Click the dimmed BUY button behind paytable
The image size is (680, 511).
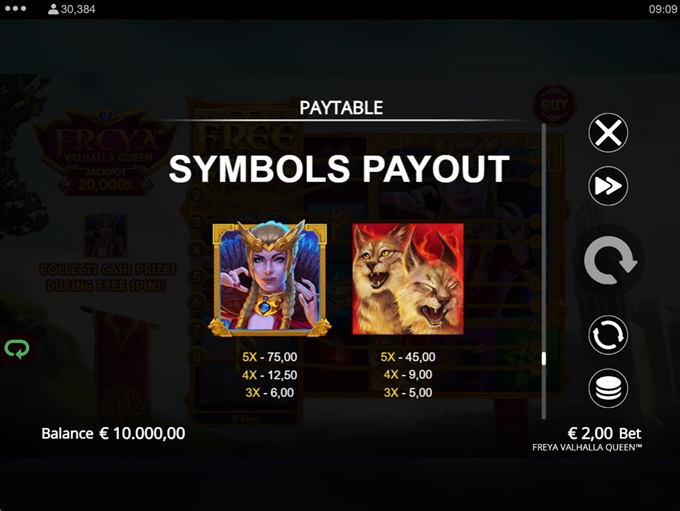554,105
